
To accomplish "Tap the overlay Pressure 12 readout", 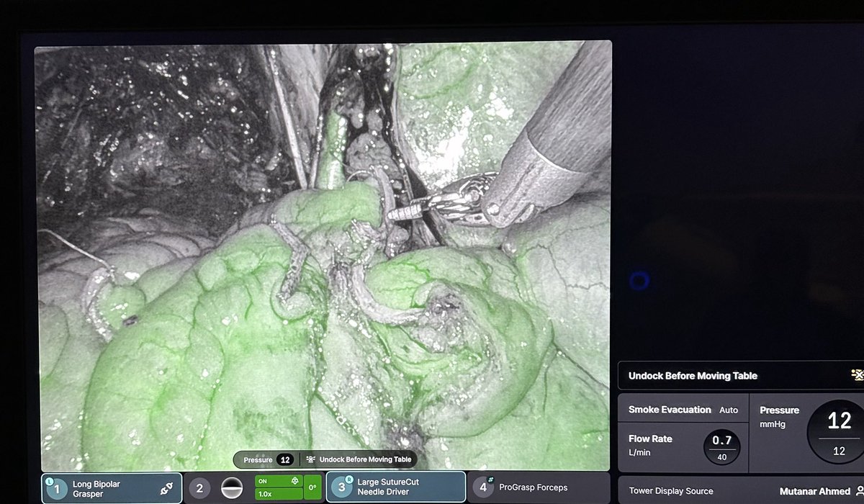I will [x=268, y=459].
